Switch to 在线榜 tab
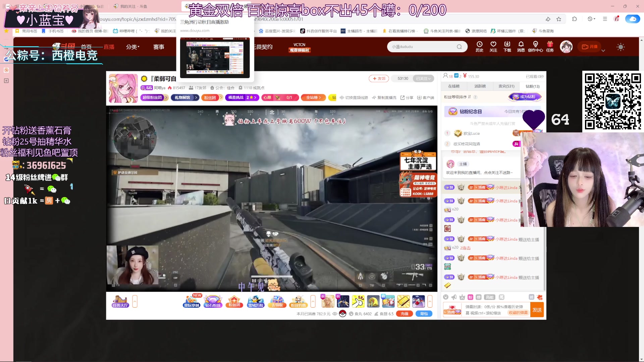644x362 pixels. coord(454,86)
